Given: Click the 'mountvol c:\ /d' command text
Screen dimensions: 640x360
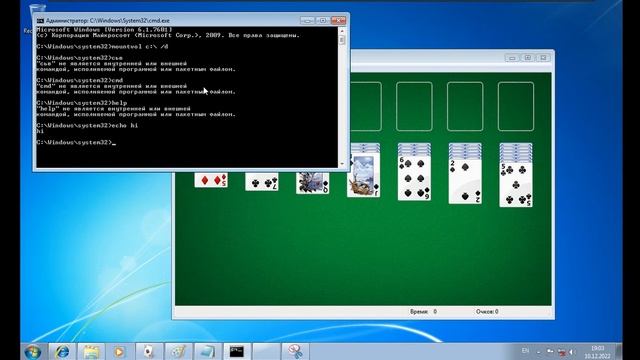Looking at the screenshot, I should click(140, 47).
